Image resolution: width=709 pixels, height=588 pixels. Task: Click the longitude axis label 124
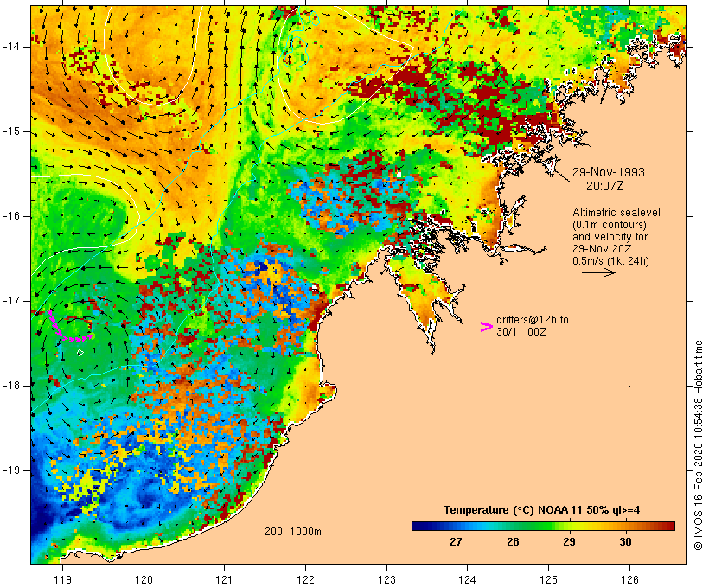(467, 579)
